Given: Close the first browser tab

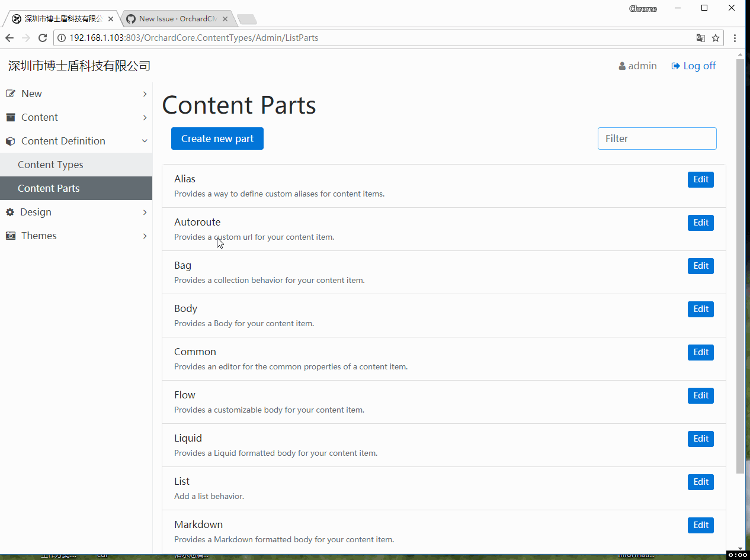Looking at the screenshot, I should pos(111,19).
